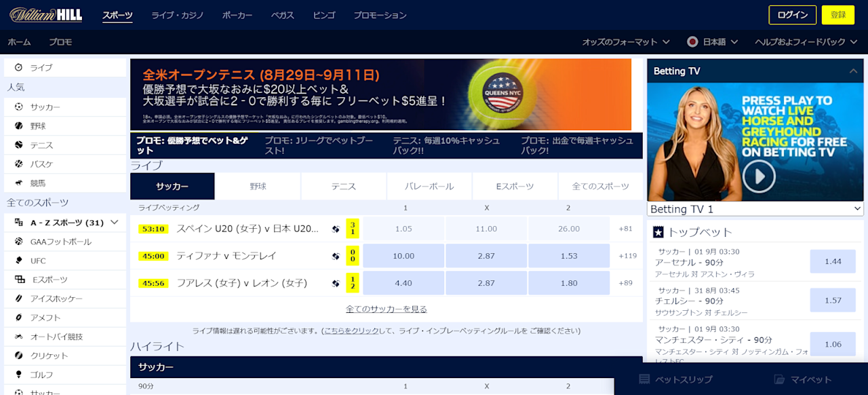Image resolution: width=868 pixels, height=395 pixels.
Task: Go to ホーム in secondary navigation
Action: coord(19,42)
